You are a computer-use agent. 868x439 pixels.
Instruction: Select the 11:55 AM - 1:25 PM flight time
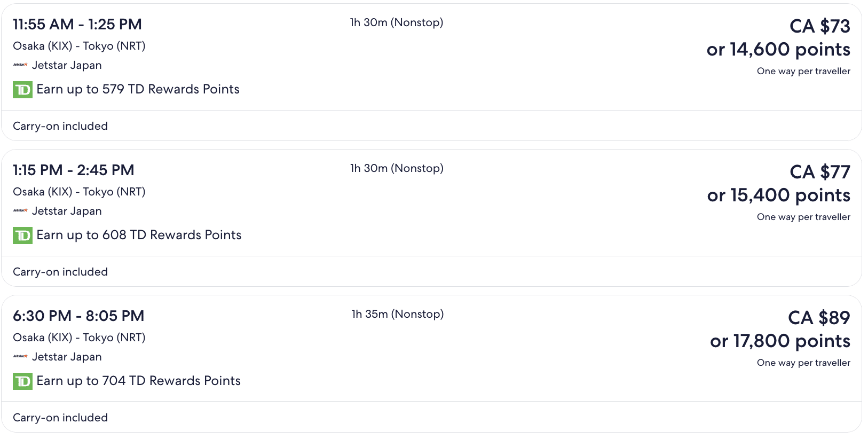tap(77, 25)
